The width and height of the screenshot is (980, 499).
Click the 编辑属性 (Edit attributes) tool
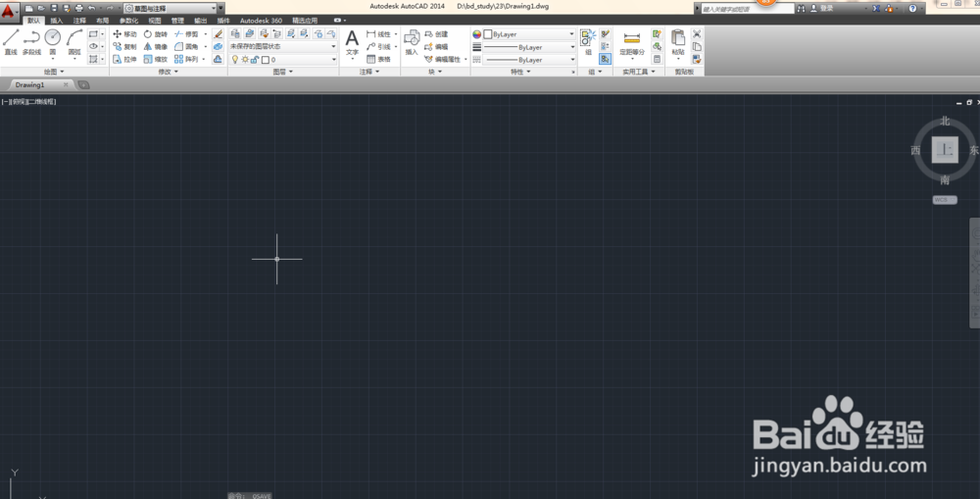pos(443,59)
